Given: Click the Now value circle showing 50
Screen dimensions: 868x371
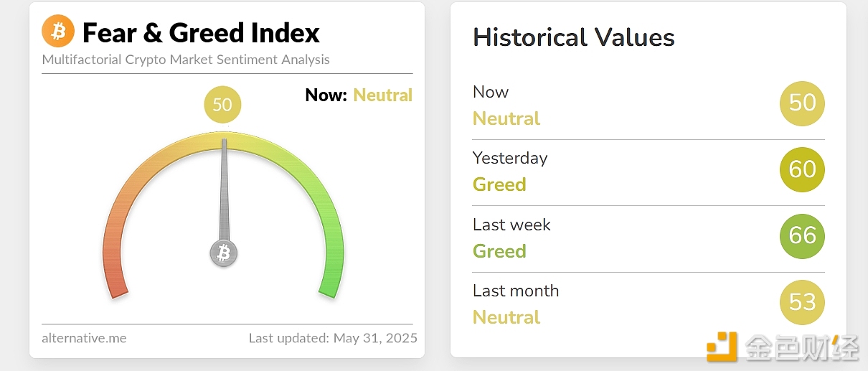Looking at the screenshot, I should (x=802, y=103).
